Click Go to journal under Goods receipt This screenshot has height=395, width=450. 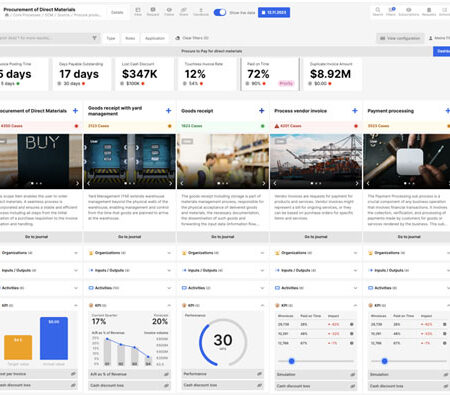click(223, 237)
